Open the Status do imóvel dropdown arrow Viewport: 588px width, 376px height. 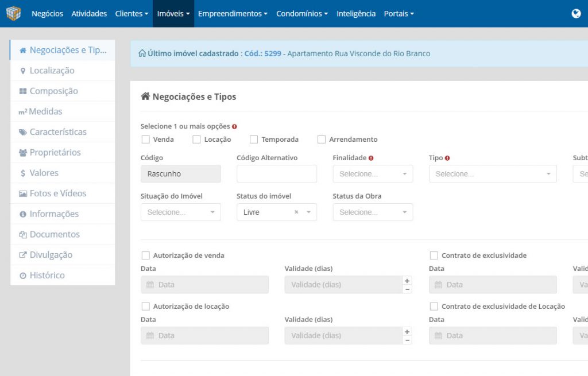click(308, 212)
